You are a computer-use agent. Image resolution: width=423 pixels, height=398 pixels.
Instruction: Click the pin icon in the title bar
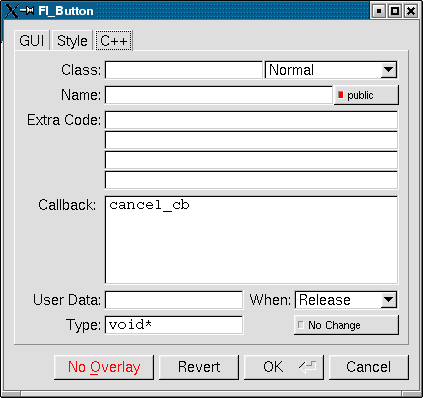pos(27,11)
